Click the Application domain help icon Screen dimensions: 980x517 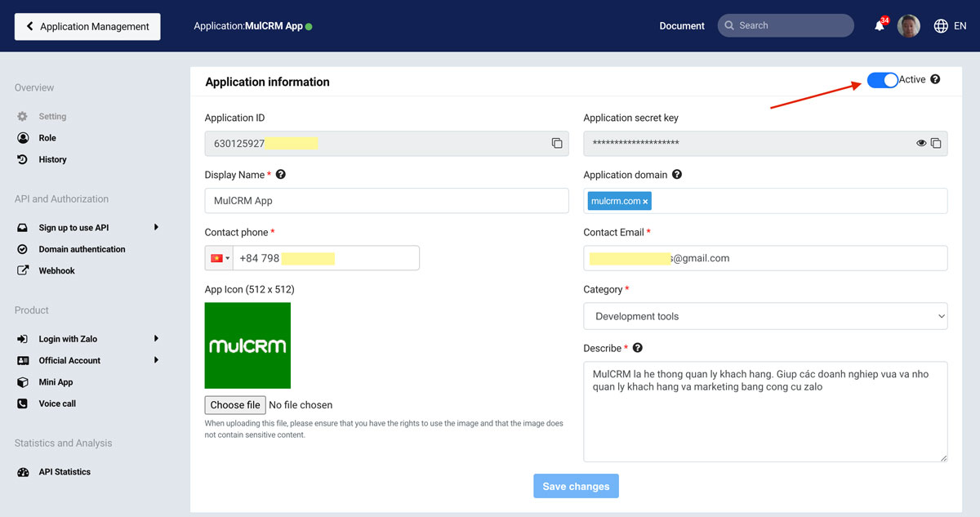(x=677, y=175)
